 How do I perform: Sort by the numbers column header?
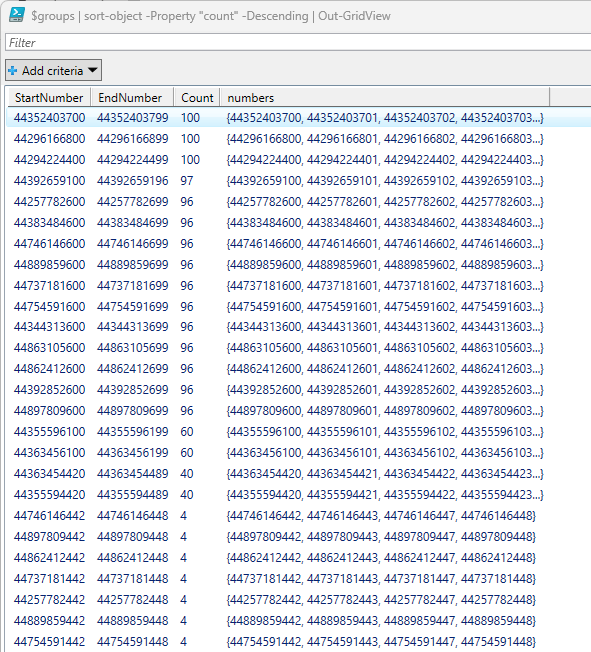point(385,98)
